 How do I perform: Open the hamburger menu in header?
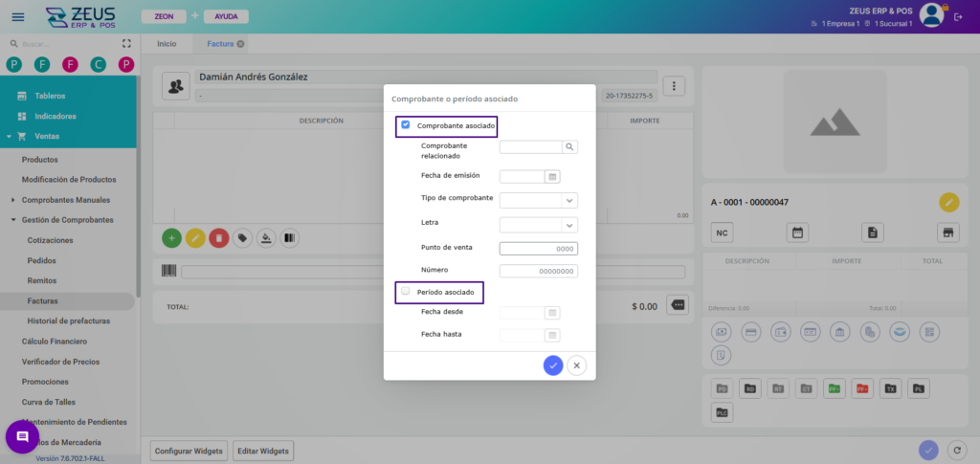pos(18,16)
